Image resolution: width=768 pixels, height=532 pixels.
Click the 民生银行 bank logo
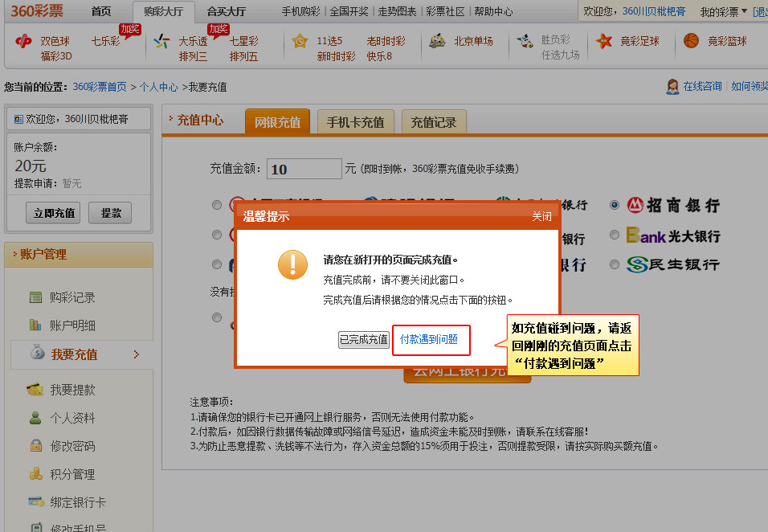673,265
